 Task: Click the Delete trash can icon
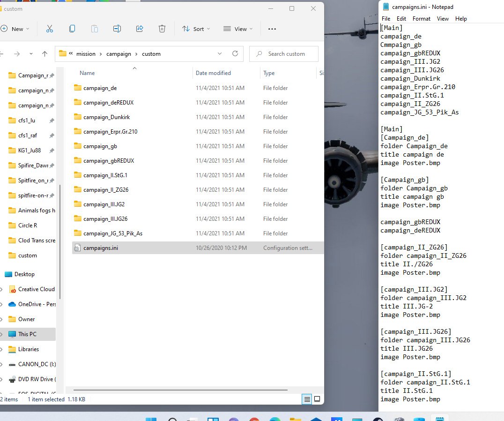pyautogui.click(x=162, y=29)
